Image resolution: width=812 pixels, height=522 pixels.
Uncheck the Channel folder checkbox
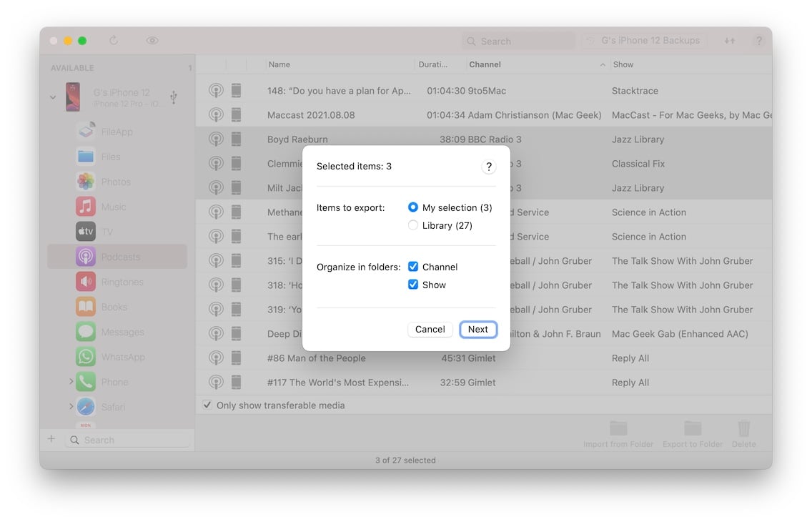[412, 267]
